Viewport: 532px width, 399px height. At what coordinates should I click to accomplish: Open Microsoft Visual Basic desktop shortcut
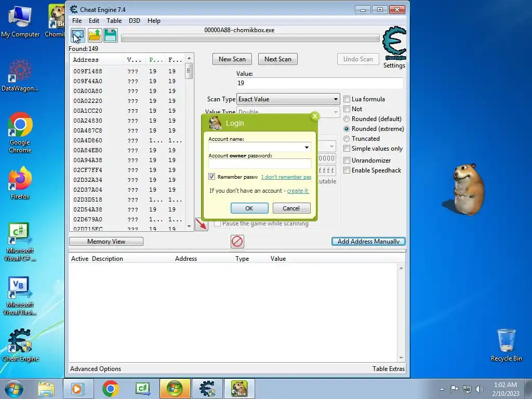(x=20, y=296)
